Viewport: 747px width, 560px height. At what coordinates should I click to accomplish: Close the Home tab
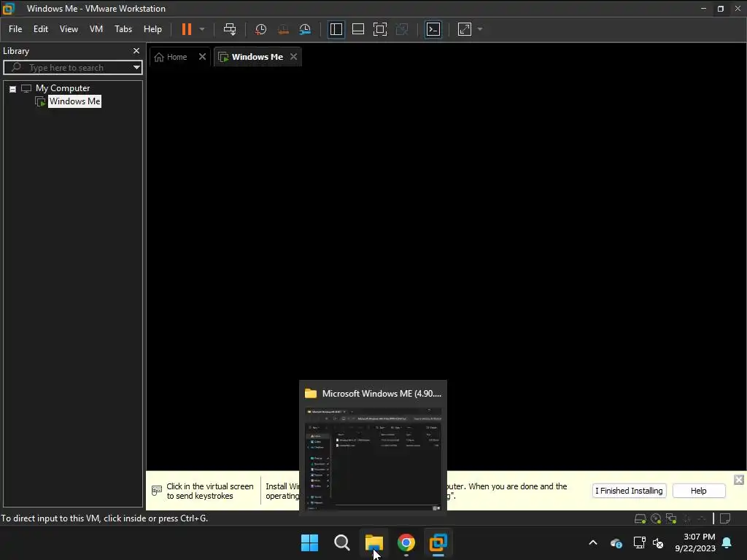[202, 57]
